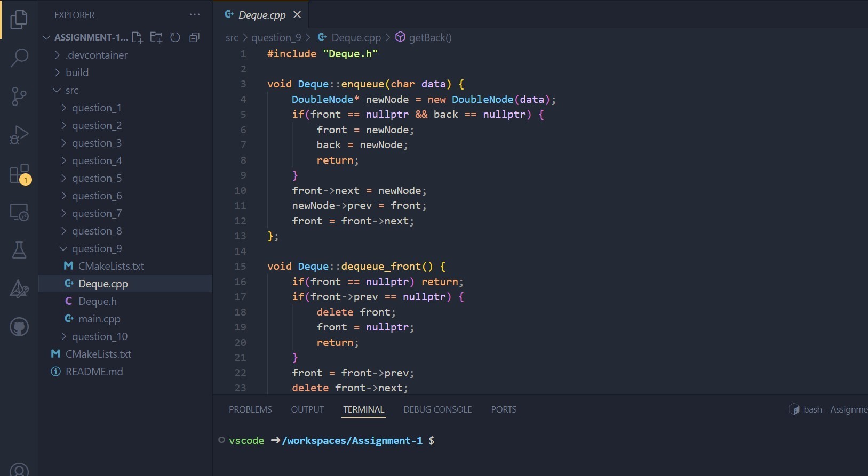Open the Source Control view icon
The height and width of the screenshot is (476, 868).
click(19, 96)
